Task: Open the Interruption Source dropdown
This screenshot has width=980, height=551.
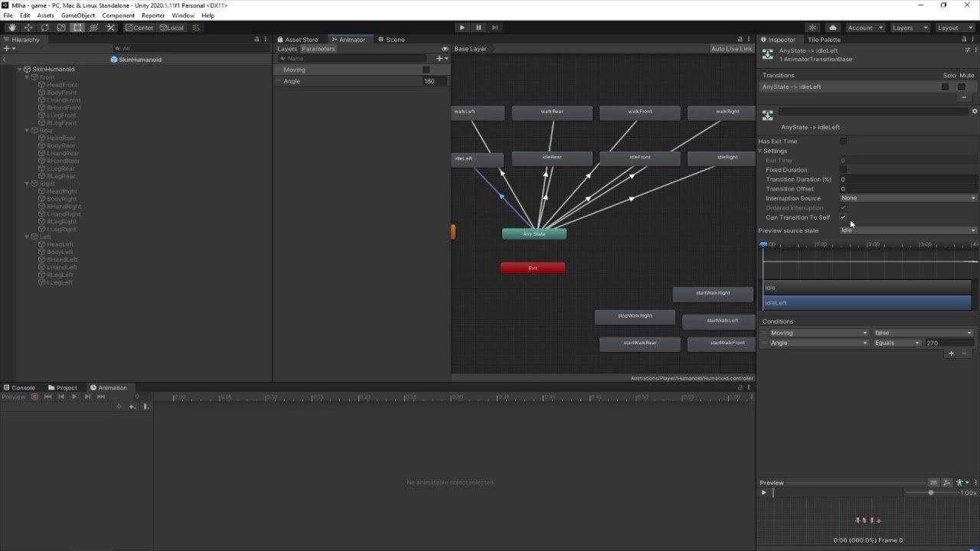Action: [x=909, y=198]
